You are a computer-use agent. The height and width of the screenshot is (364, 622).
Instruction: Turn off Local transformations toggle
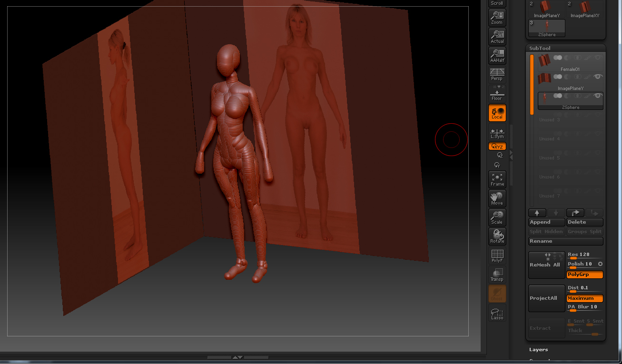[x=497, y=113]
